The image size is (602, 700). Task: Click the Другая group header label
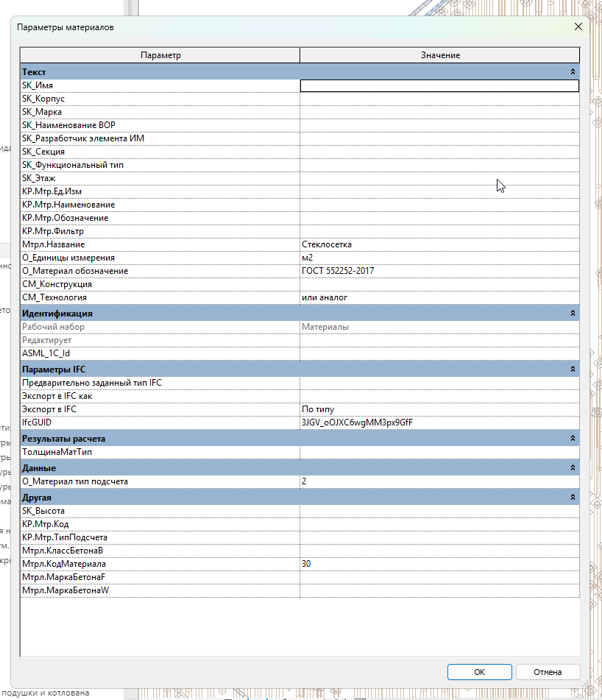point(37,498)
